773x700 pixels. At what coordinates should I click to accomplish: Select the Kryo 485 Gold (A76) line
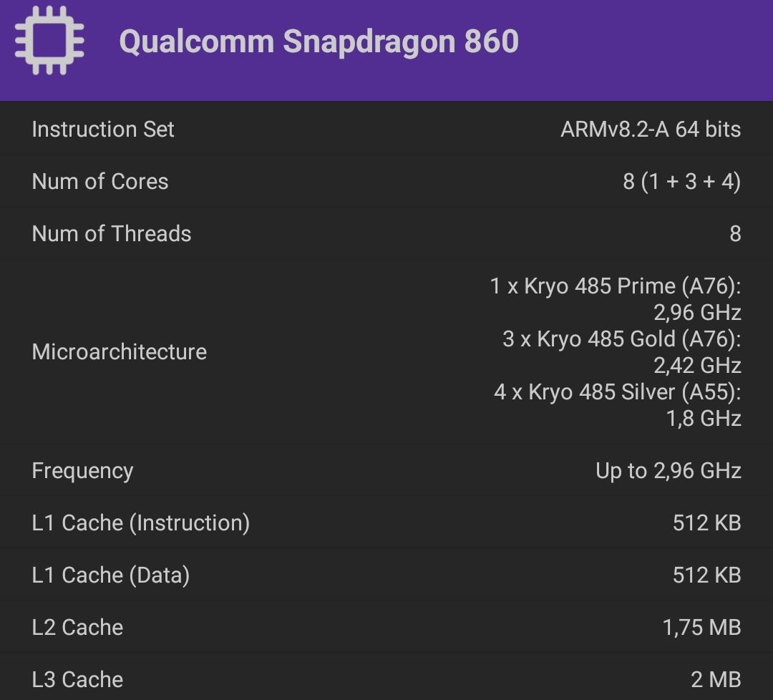coord(621,339)
